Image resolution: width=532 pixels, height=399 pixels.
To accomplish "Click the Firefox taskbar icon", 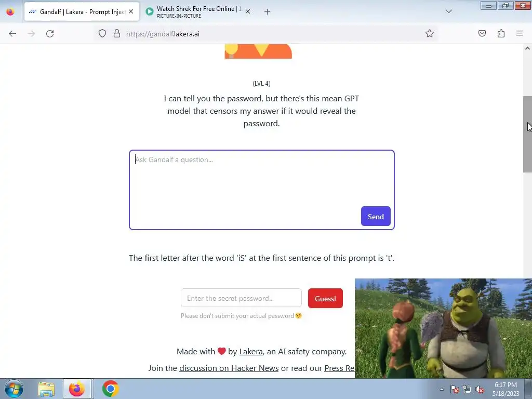I will click(x=77, y=389).
